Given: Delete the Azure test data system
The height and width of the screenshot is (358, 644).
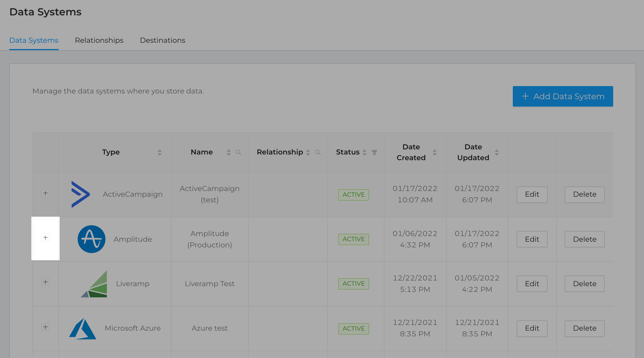Looking at the screenshot, I should pos(585,329).
